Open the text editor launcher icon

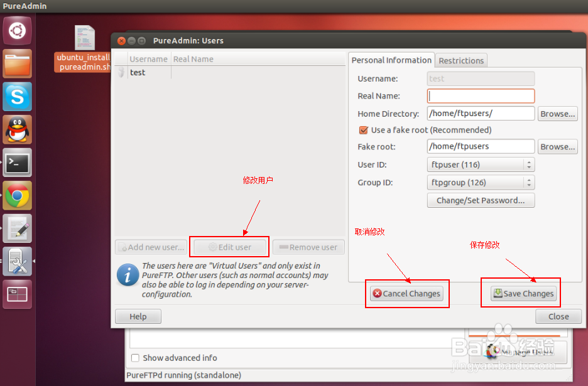tap(17, 229)
